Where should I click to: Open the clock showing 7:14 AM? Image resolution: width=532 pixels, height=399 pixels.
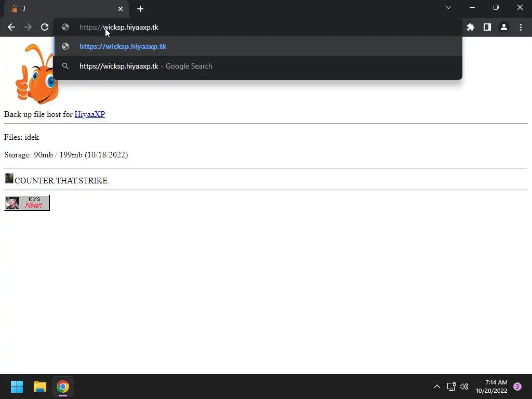(491, 387)
